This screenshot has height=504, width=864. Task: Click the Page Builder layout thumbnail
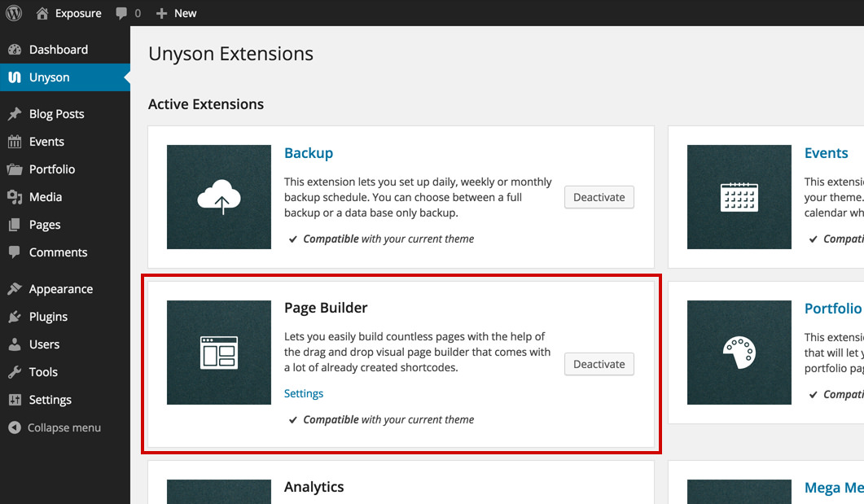219,353
